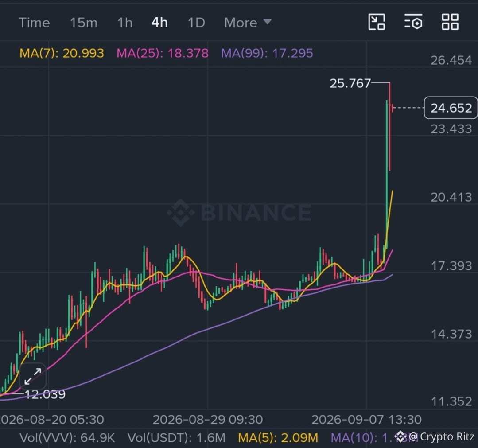Click the MA(7) yellow indicator label
Image resolution: width=478 pixels, height=448 pixels.
point(62,53)
